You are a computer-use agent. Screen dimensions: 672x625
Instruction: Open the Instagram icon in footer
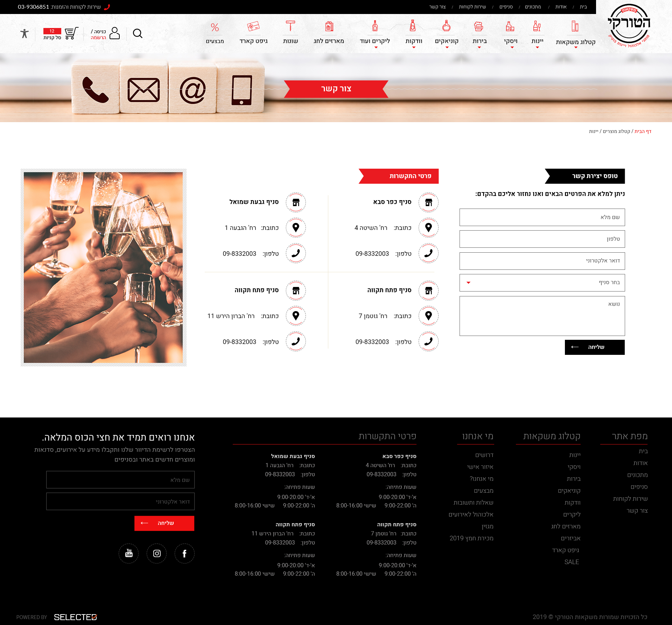[x=156, y=553]
